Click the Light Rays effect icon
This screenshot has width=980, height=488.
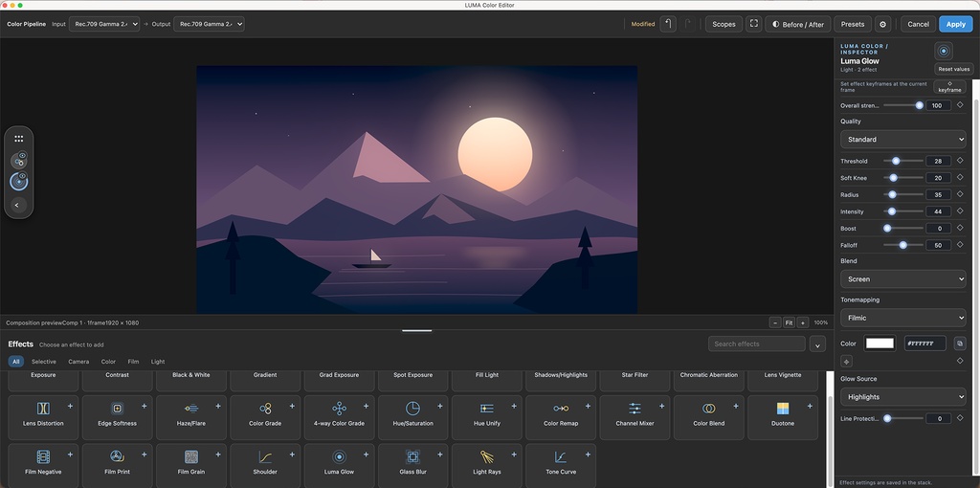[487, 456]
